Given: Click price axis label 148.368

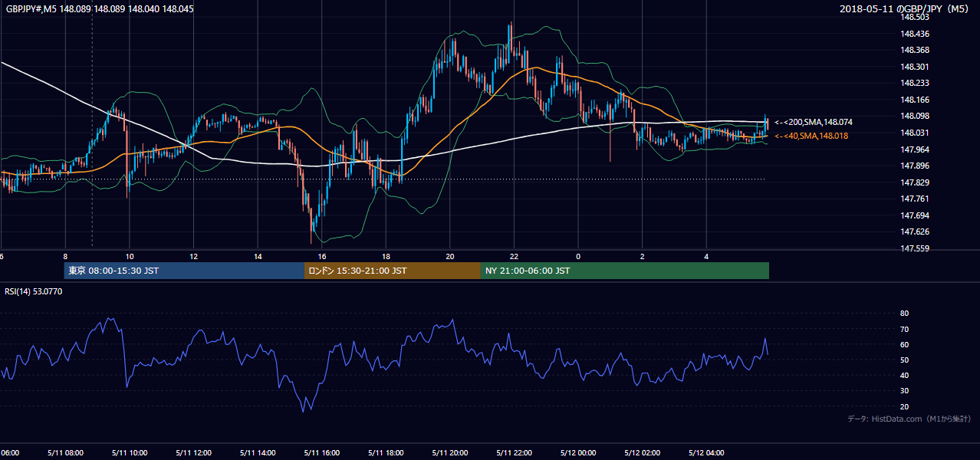Looking at the screenshot, I should (914, 50).
